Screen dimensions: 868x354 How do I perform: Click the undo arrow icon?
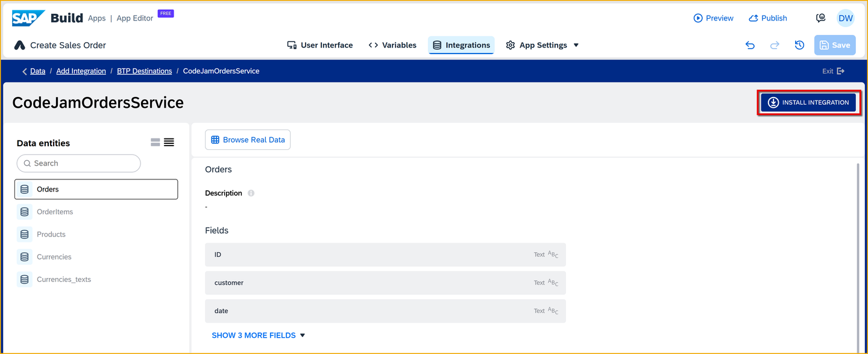point(750,45)
